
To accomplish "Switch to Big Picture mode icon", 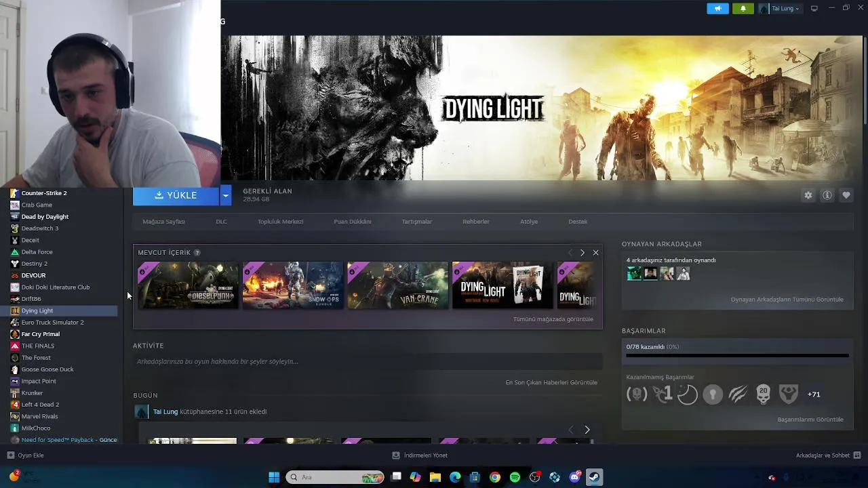I will 814,8.
